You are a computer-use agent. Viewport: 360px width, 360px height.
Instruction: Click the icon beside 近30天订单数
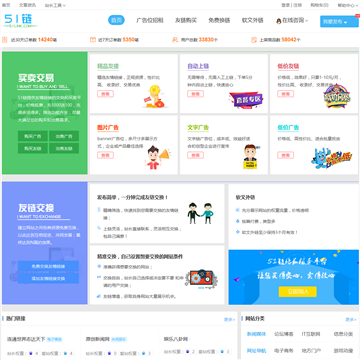pyautogui.click(x=5, y=40)
